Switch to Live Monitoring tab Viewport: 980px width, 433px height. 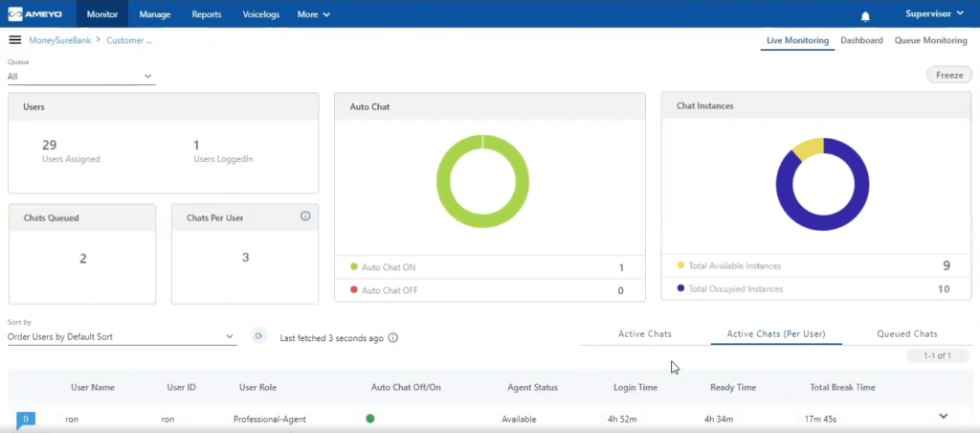797,40
